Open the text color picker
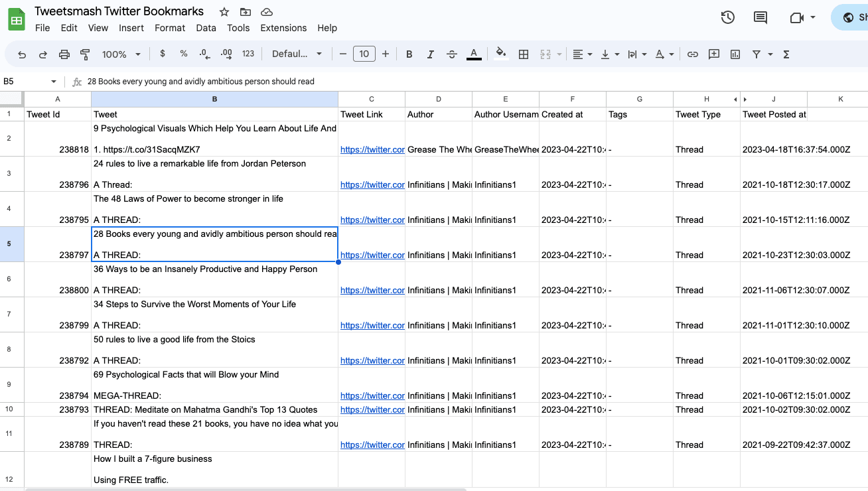Image resolution: width=868 pixels, height=491 pixels. tap(474, 54)
